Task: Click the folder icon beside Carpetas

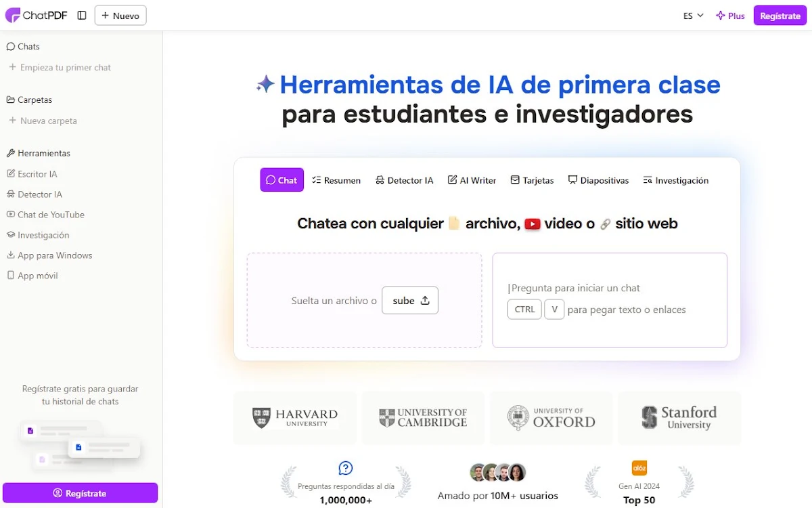Action: 10,100
